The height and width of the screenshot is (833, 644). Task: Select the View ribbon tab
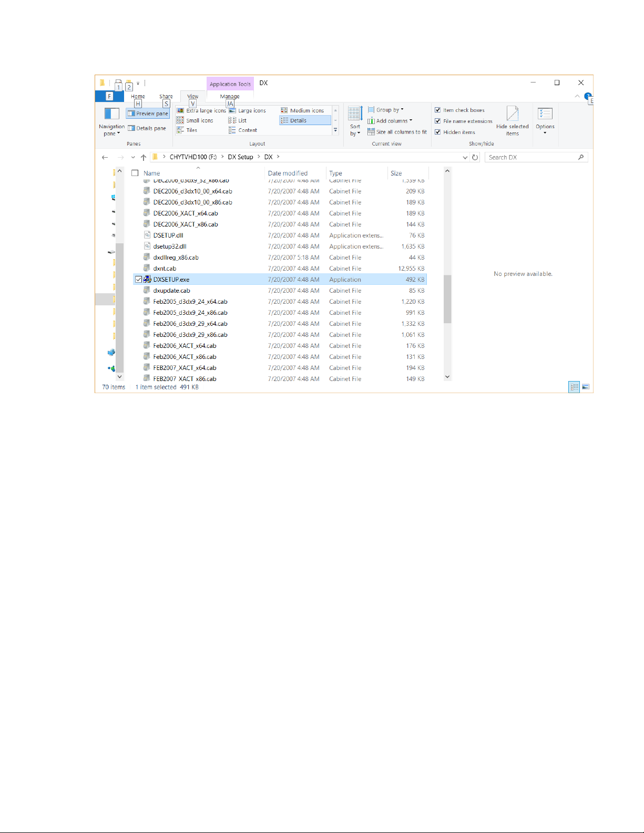click(193, 96)
